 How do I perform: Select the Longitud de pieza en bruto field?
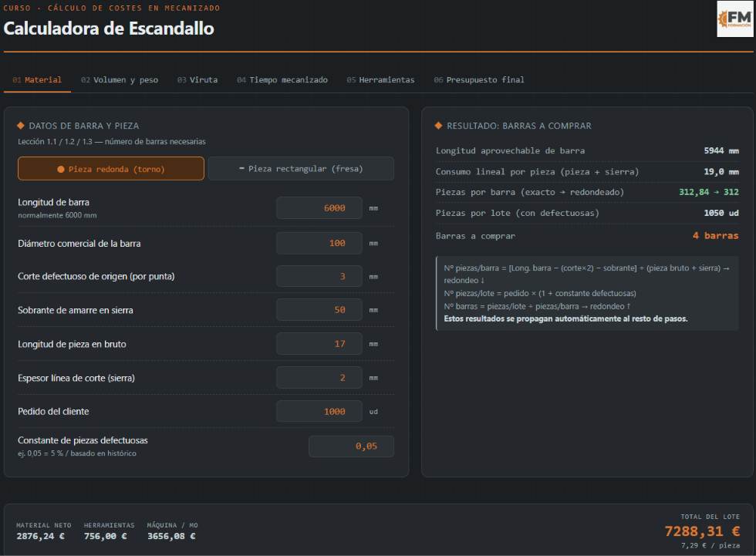[x=319, y=344]
